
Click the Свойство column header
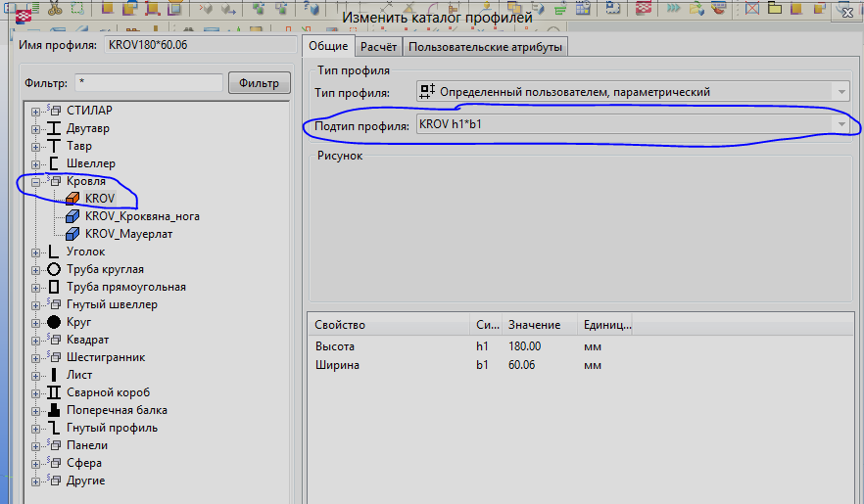pos(389,325)
